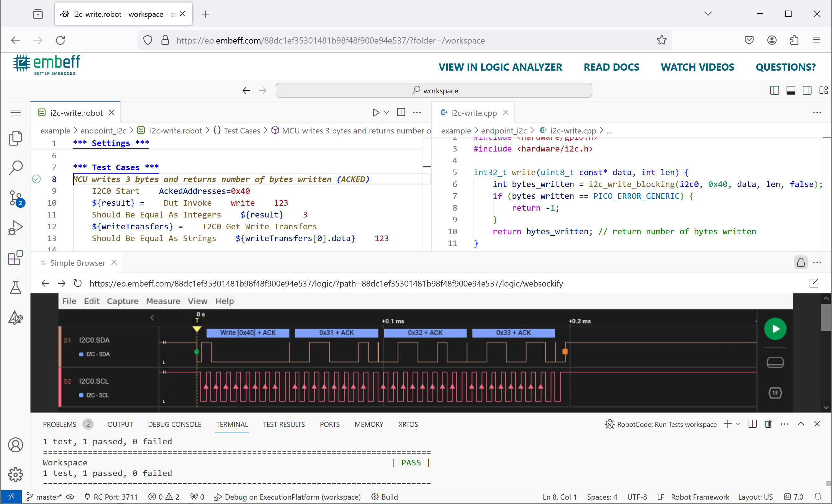This screenshot has height=504, width=832.
Task: Open the Search view
Action: click(15, 167)
